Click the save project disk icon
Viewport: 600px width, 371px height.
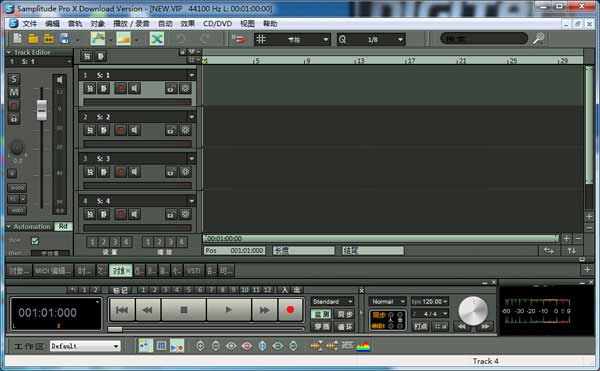(64, 39)
